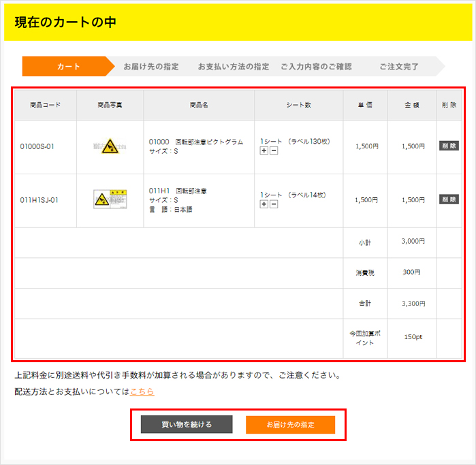Click the gray 買い物を続ける button
Image resolution: width=476 pixels, height=465 pixels.
[187, 425]
